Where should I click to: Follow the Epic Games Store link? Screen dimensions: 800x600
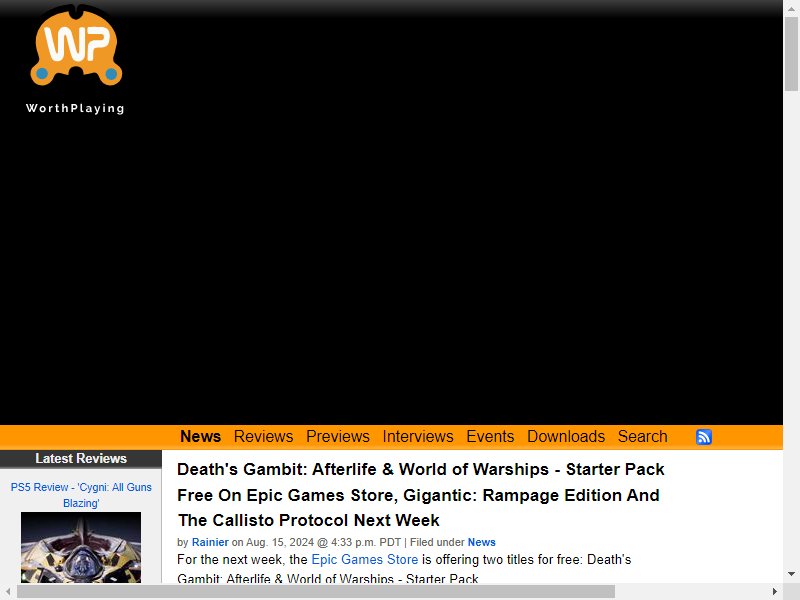click(x=365, y=559)
